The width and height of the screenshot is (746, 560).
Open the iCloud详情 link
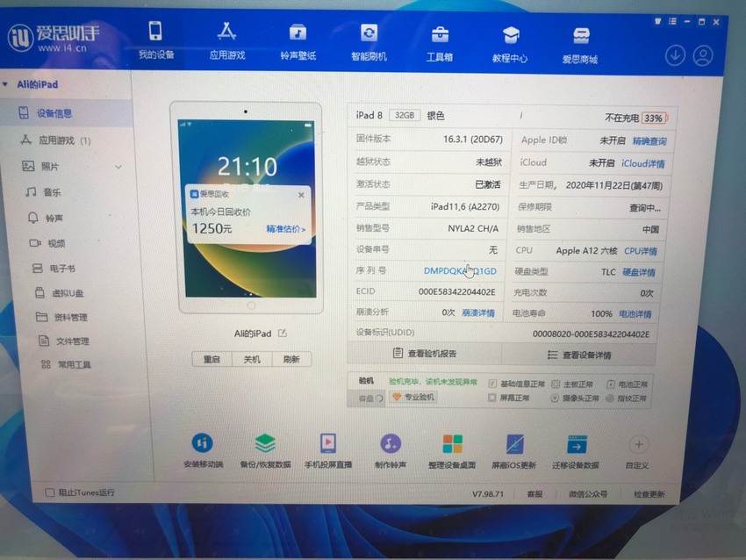point(642,163)
